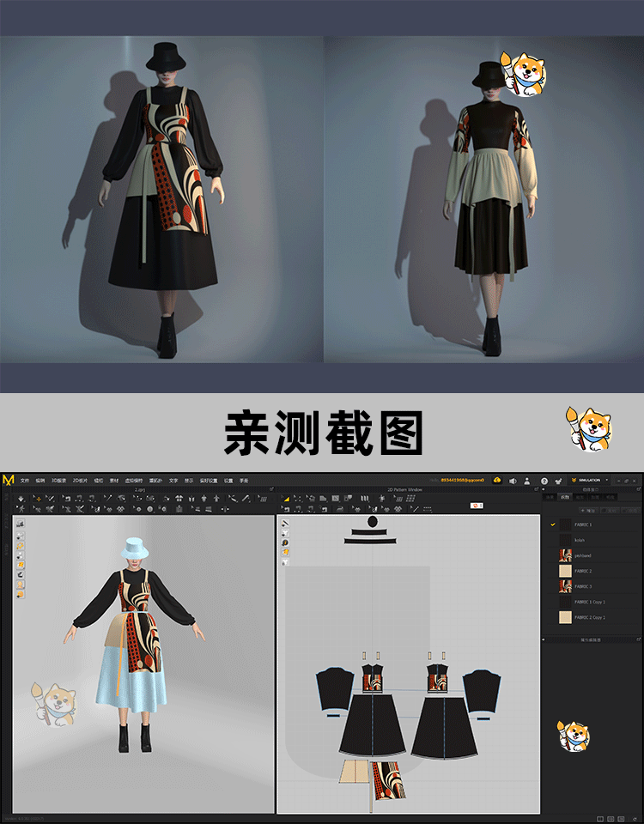Open the 手册 menu
This screenshot has width=644, height=824.
pyautogui.click(x=244, y=481)
